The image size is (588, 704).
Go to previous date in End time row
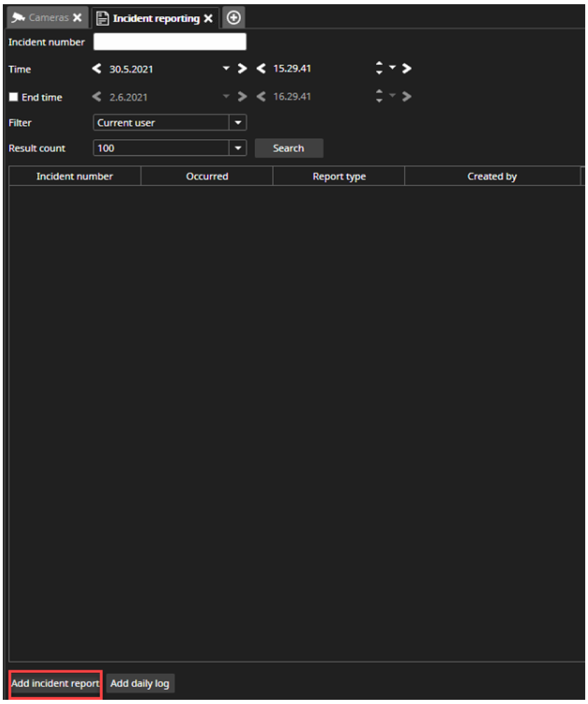(97, 97)
